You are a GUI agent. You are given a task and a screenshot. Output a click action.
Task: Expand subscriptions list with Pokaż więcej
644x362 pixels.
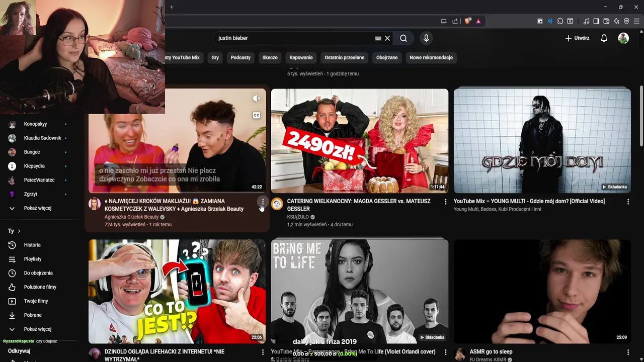coord(38,208)
